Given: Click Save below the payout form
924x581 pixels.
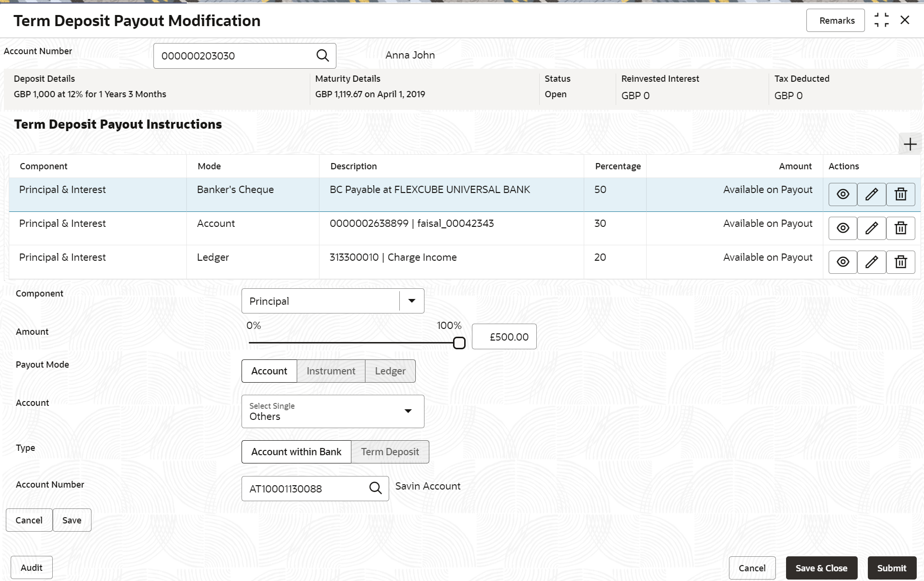Looking at the screenshot, I should [x=72, y=520].
